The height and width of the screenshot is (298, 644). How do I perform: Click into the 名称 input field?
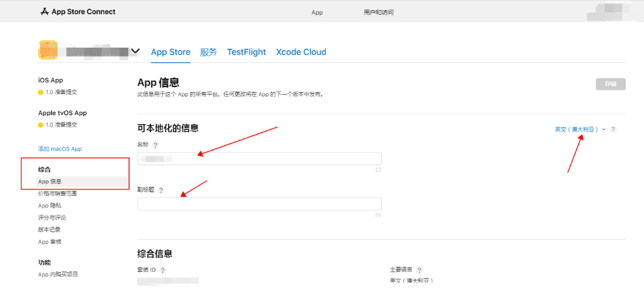259,159
